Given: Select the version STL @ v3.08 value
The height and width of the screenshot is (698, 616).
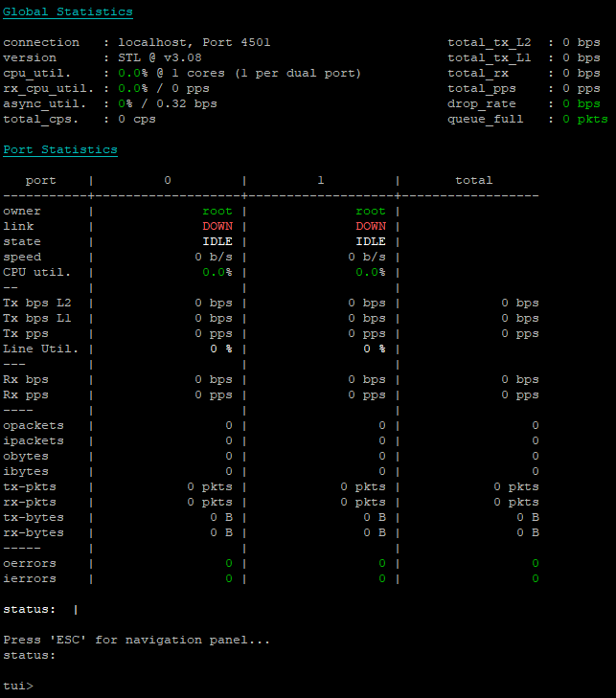Looking at the screenshot, I should (160, 57).
